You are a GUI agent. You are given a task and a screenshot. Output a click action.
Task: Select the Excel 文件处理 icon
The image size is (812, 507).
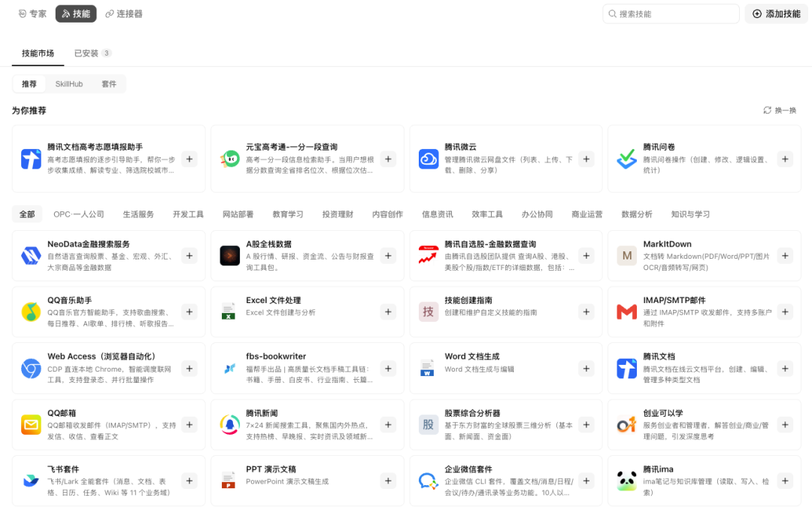click(x=229, y=311)
